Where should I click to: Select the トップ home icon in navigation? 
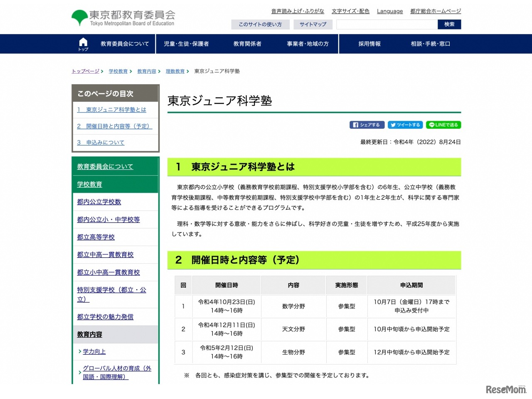[x=83, y=43]
